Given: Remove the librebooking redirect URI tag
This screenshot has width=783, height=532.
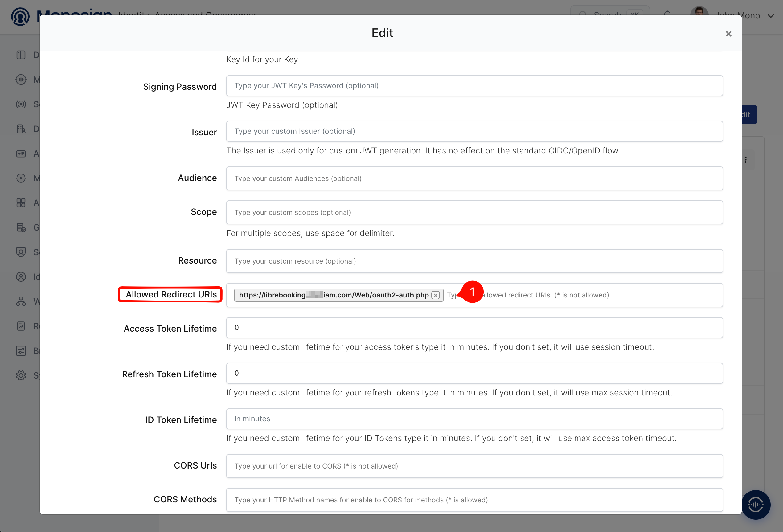Looking at the screenshot, I should click(436, 295).
